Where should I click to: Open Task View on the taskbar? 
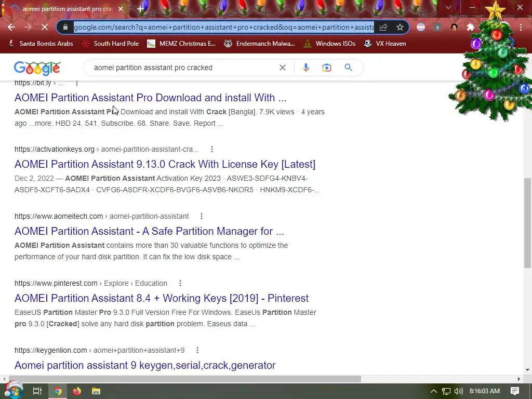(x=37, y=391)
